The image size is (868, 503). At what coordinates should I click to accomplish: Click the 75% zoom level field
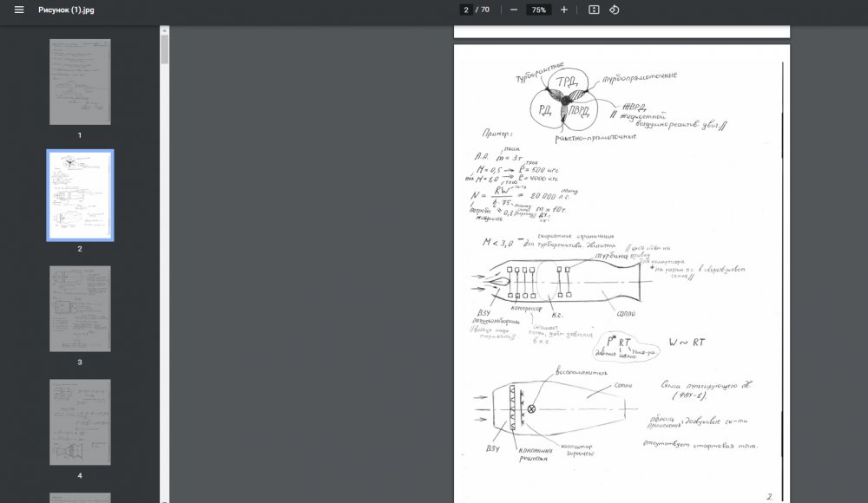coord(539,10)
